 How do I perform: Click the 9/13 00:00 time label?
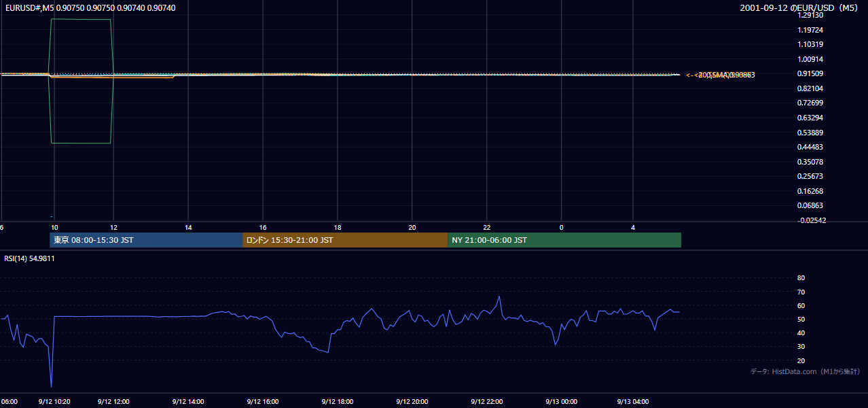point(562,401)
